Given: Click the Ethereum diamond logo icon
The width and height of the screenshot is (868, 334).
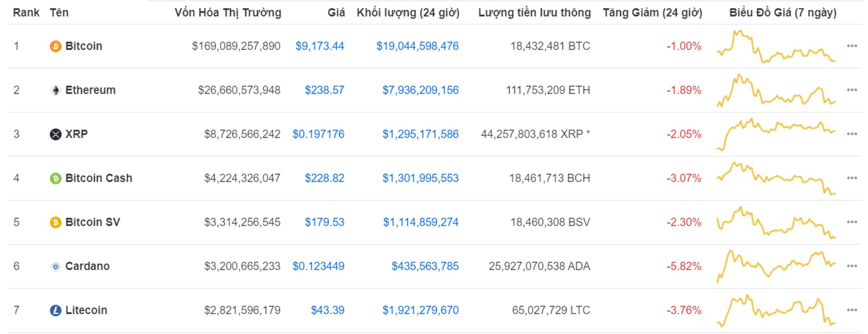Looking at the screenshot, I should coord(56,90).
